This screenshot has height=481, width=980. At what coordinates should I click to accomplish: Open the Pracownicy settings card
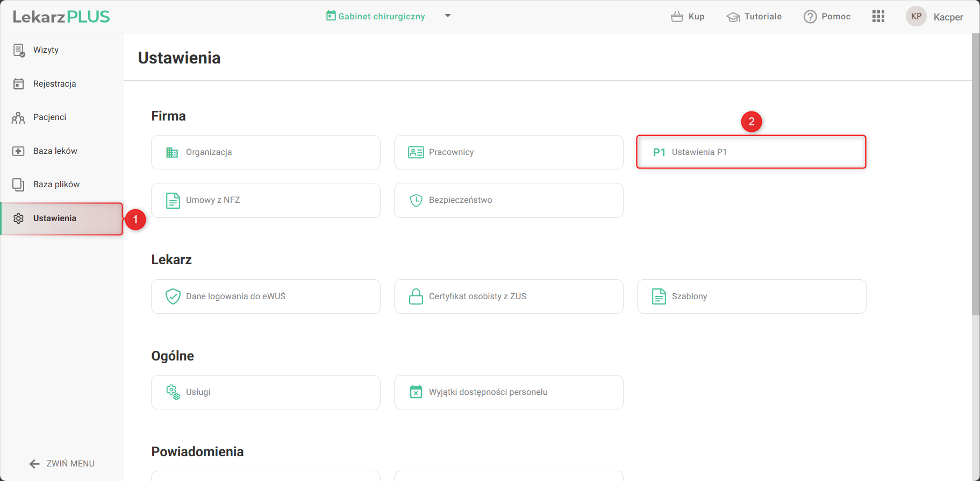pyautogui.click(x=508, y=152)
